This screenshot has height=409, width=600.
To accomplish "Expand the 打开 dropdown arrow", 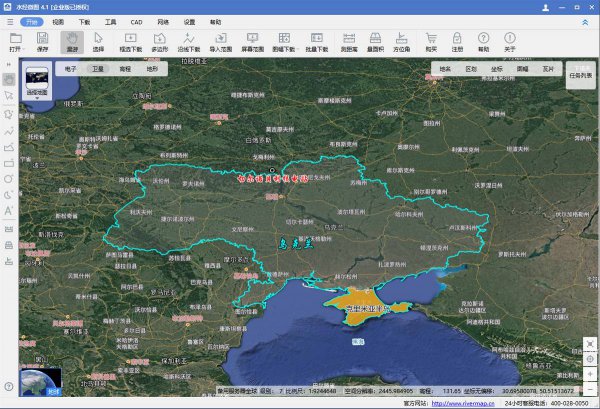I will pyautogui.click(x=25, y=48).
